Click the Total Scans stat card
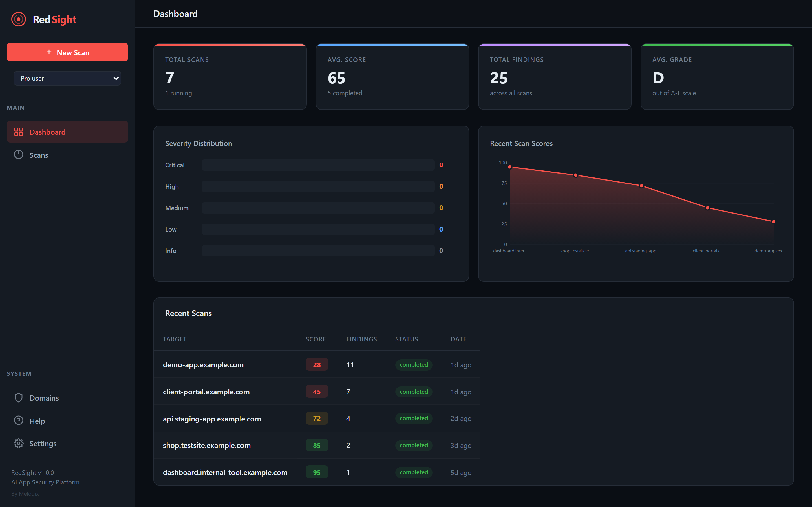The width and height of the screenshot is (812, 507). pyautogui.click(x=230, y=77)
